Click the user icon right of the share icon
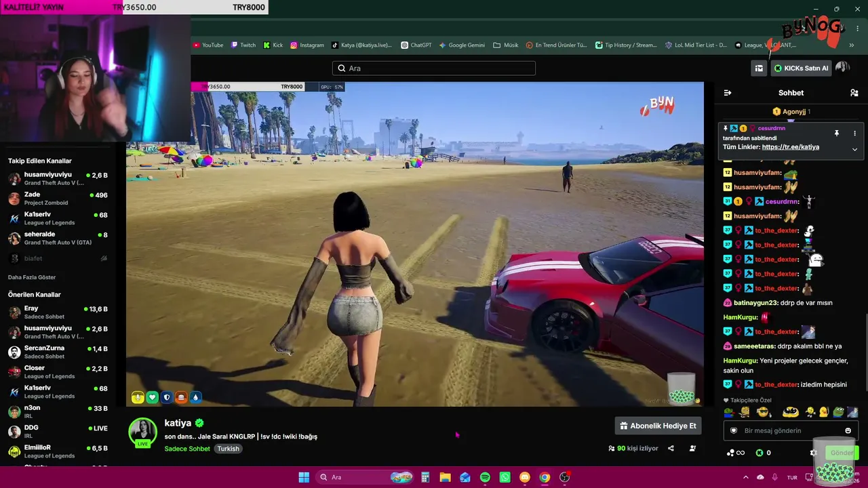Viewport: 868px width, 488px height. click(x=692, y=448)
